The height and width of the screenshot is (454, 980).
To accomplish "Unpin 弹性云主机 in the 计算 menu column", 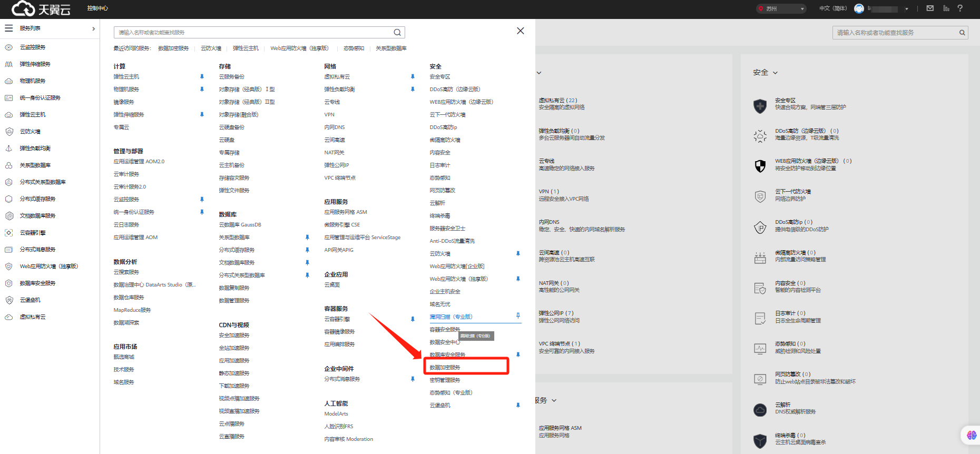I will pyautogui.click(x=202, y=77).
